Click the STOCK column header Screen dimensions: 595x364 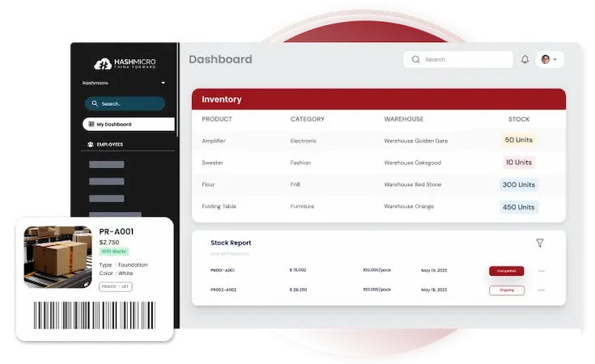[x=519, y=119]
